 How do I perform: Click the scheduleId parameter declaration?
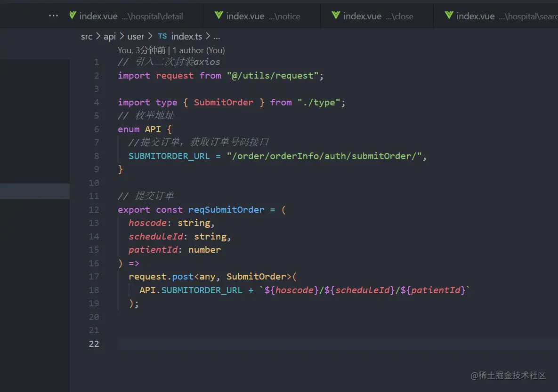tap(156, 237)
